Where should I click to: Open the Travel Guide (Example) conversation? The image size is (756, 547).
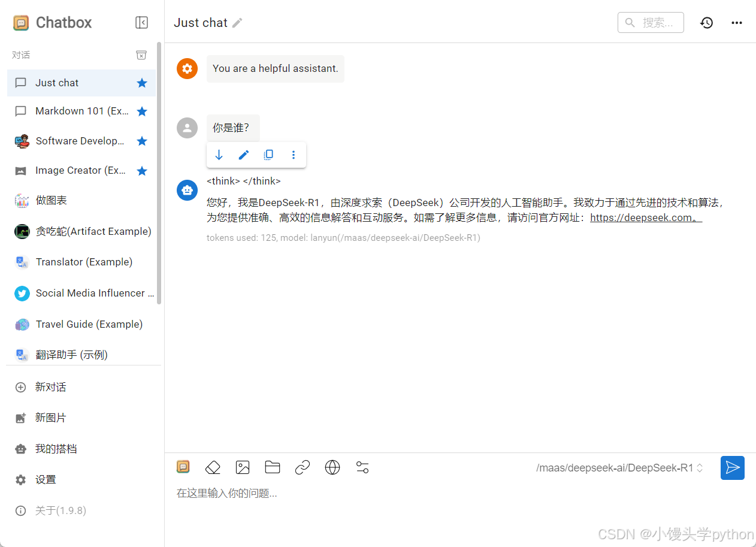pyautogui.click(x=81, y=324)
